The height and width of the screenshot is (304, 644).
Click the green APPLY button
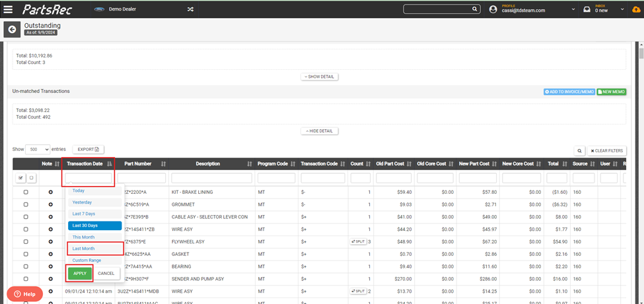(x=80, y=273)
